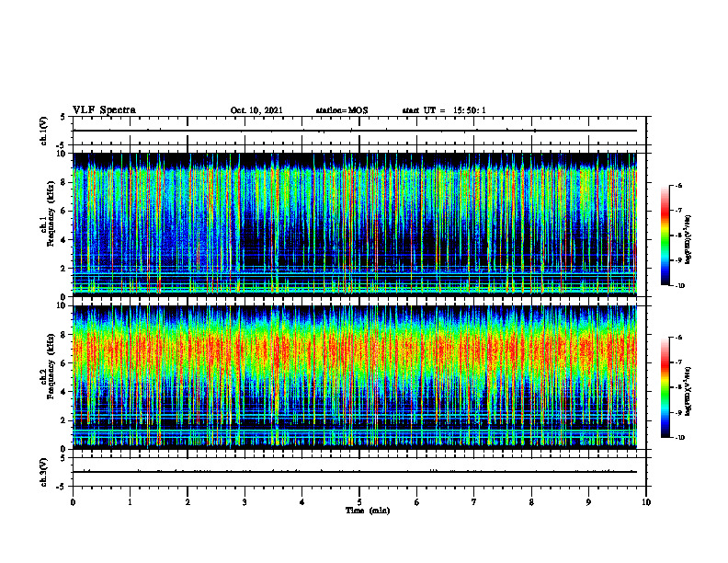Click the "Time (min)" x-axis label

368,511
